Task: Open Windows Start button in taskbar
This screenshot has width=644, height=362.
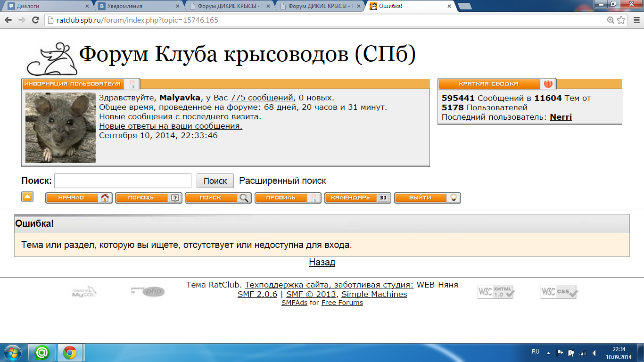Action: [x=12, y=352]
